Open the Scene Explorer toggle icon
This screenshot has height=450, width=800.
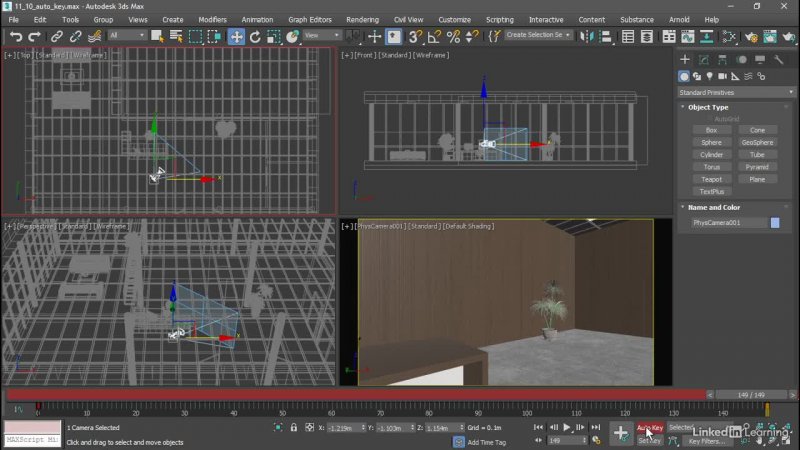tap(628, 36)
